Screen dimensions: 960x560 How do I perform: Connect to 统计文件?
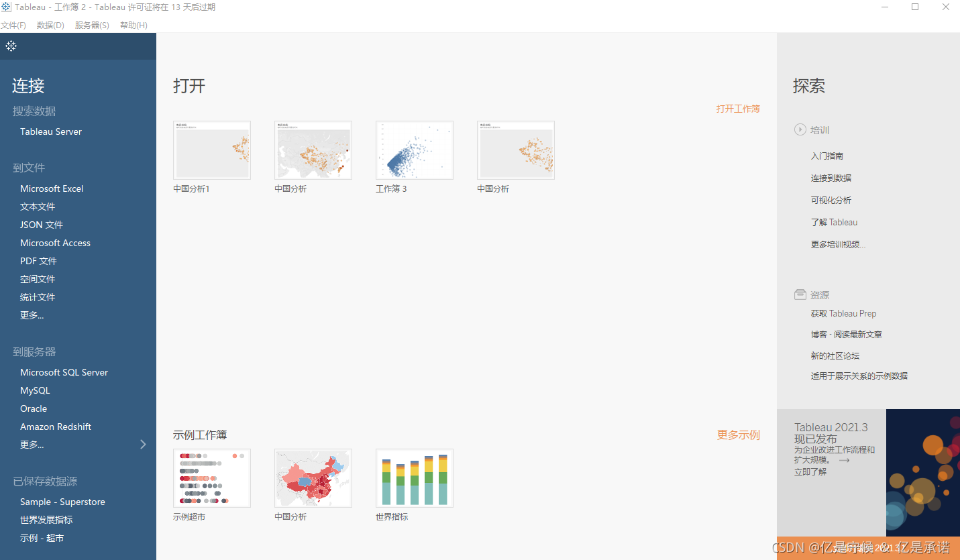pyautogui.click(x=38, y=297)
